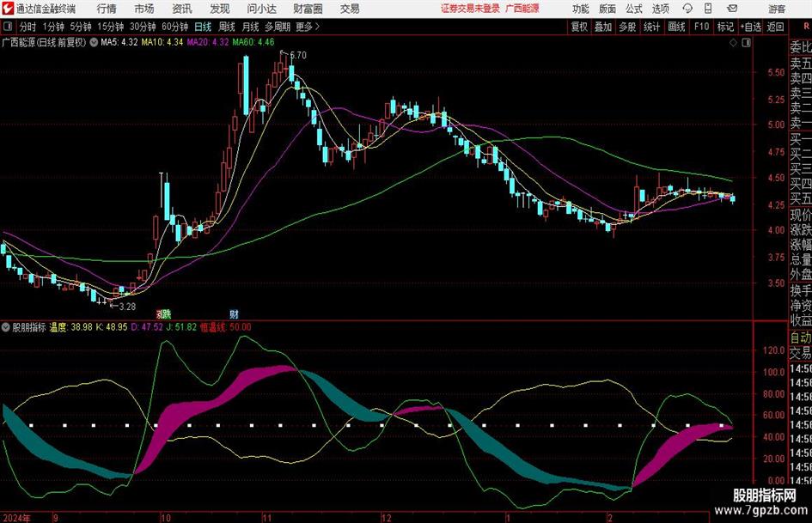Click the MA20: 4.32 indicator value
This screenshot has width=812, height=523.
208,42
